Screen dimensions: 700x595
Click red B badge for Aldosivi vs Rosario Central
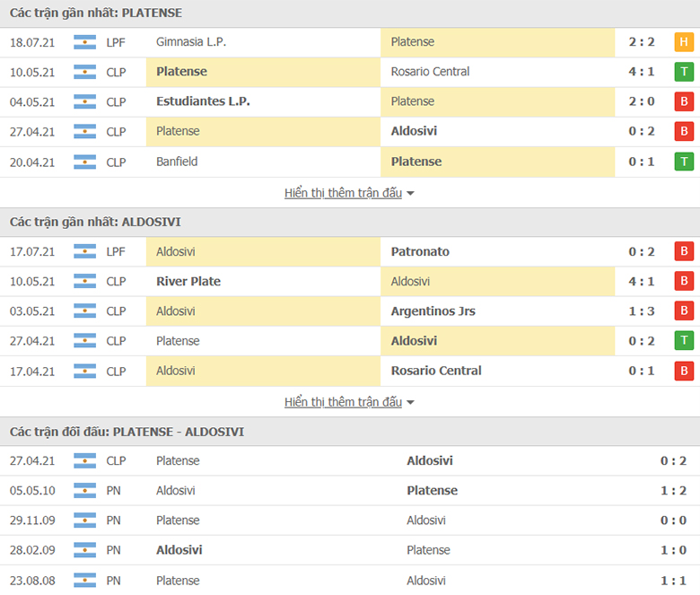click(684, 371)
